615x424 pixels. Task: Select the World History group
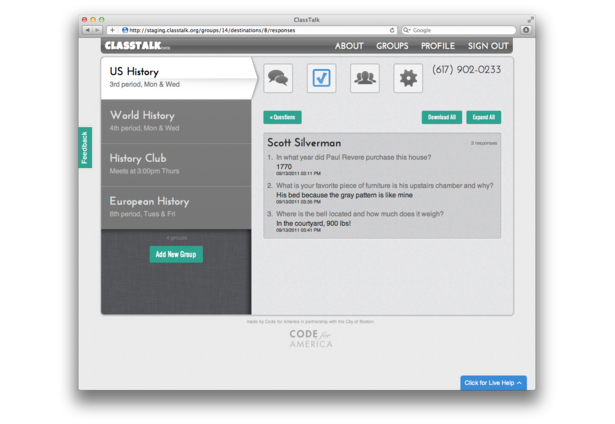(x=176, y=122)
